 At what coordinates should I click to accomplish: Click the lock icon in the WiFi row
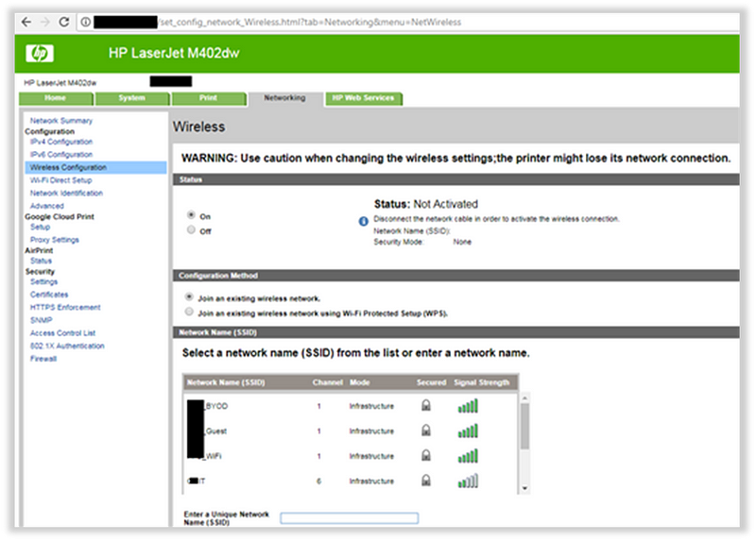coord(426,455)
